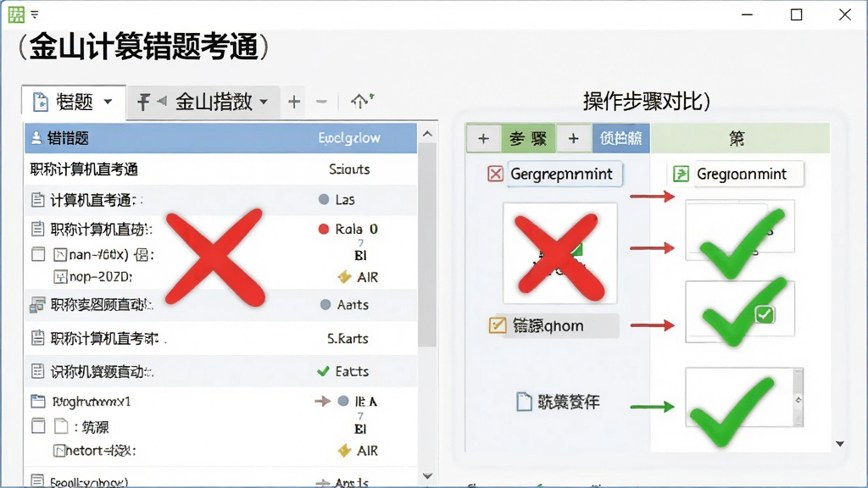Click the top correct-step thumbnail
Viewport: 868px width, 488px height.
pyautogui.click(x=740, y=230)
